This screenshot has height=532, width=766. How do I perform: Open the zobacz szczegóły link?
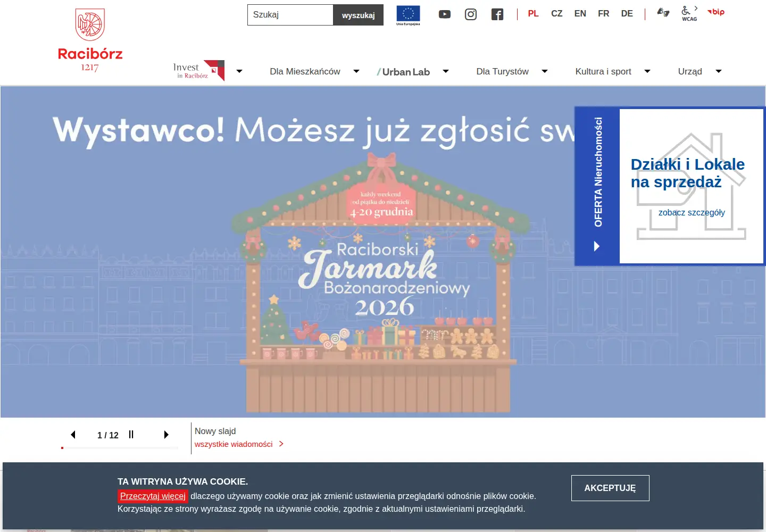click(692, 212)
